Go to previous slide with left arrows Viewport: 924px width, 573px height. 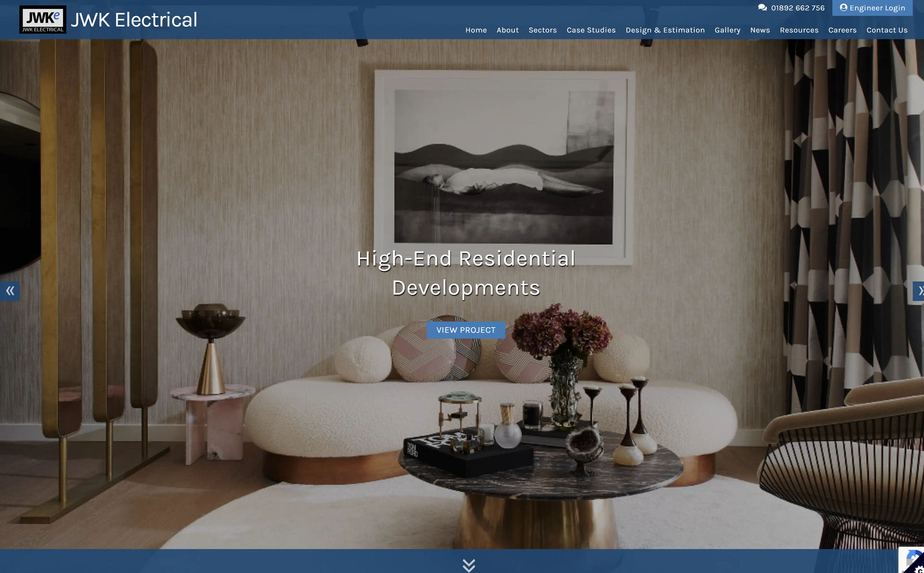pos(10,291)
